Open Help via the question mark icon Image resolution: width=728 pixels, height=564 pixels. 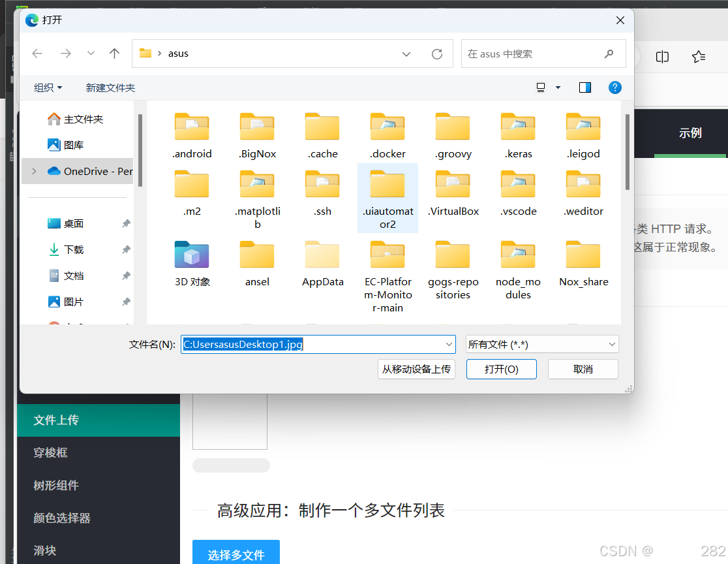614,87
